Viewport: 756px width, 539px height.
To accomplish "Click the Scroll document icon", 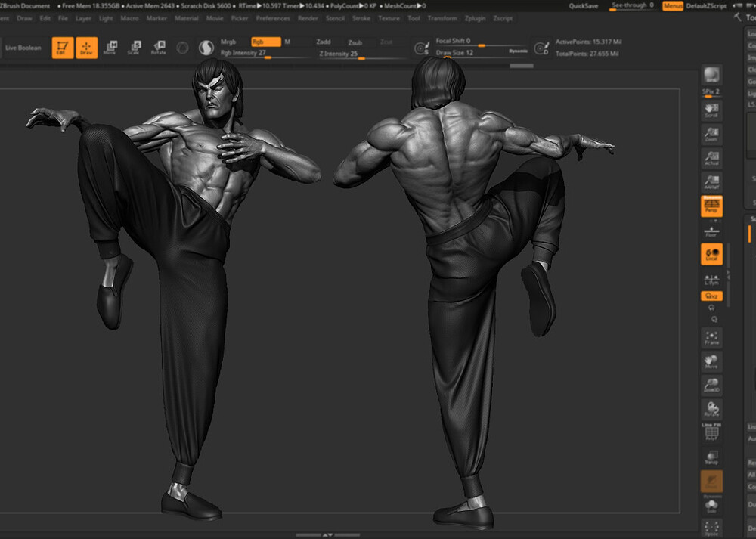I will tap(711, 110).
